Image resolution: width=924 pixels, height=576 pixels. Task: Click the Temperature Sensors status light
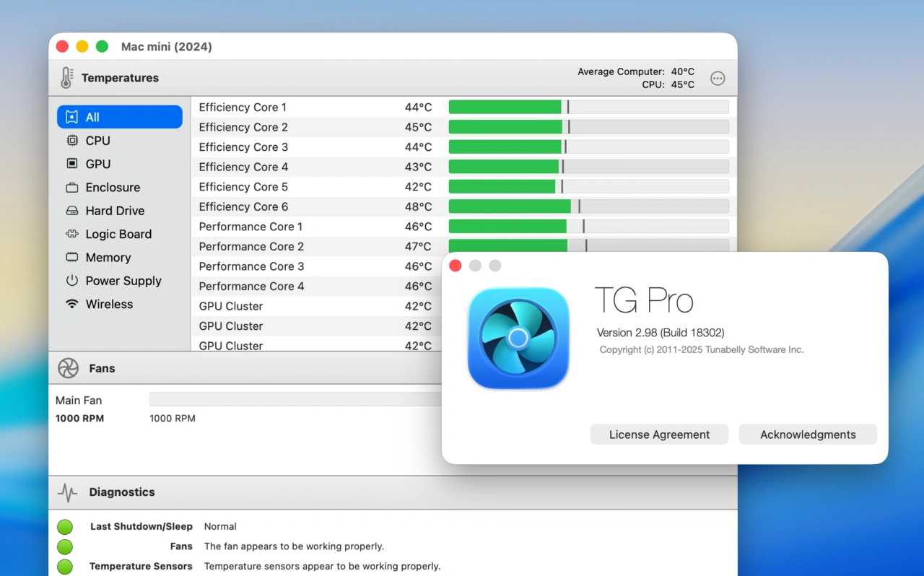click(x=64, y=566)
